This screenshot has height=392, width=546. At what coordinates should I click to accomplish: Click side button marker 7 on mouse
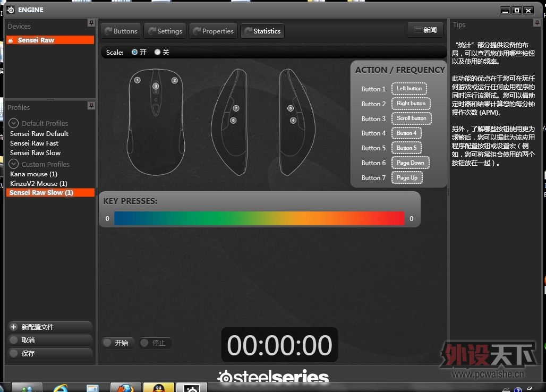pyautogui.click(x=236, y=108)
